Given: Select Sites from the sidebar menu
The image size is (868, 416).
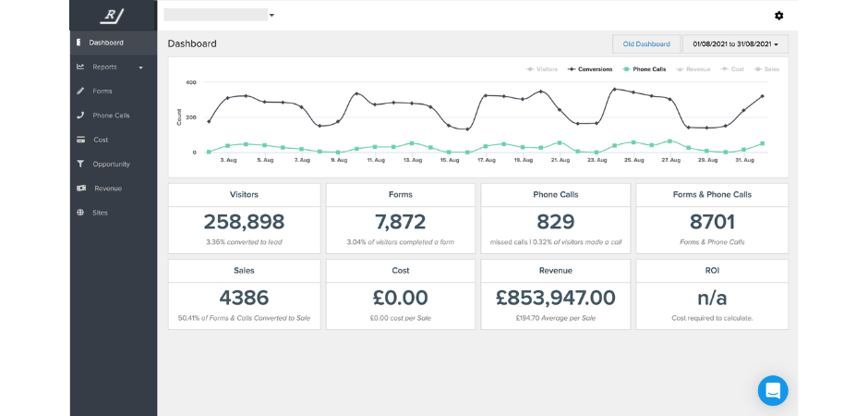Looking at the screenshot, I should pyautogui.click(x=100, y=213).
